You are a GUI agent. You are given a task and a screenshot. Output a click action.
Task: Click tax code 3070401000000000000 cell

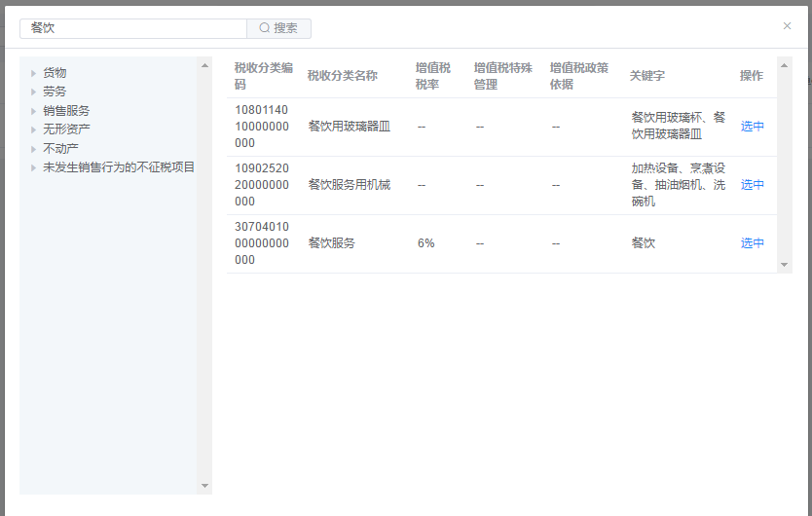pos(262,243)
